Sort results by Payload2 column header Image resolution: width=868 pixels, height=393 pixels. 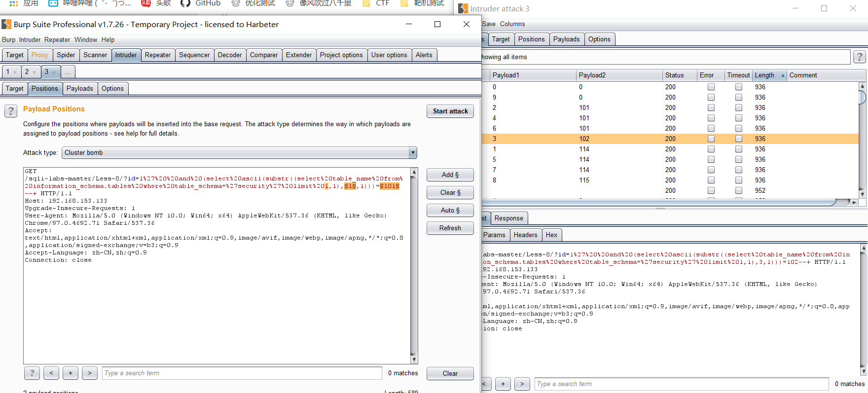[x=619, y=75]
